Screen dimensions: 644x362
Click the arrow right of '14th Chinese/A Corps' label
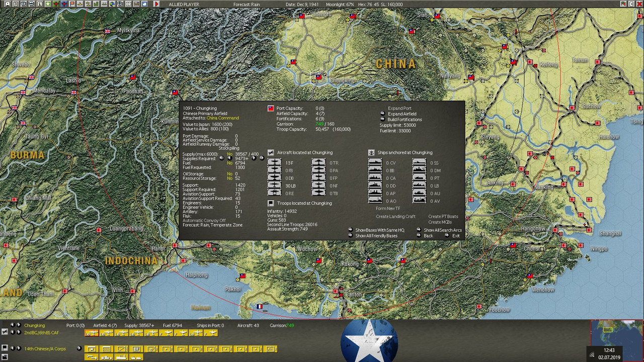point(79,348)
